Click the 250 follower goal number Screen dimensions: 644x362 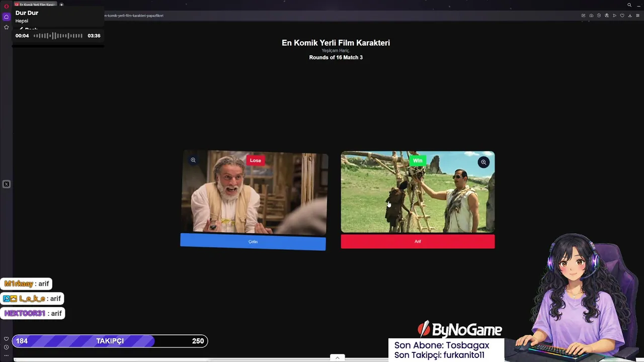[x=198, y=341]
